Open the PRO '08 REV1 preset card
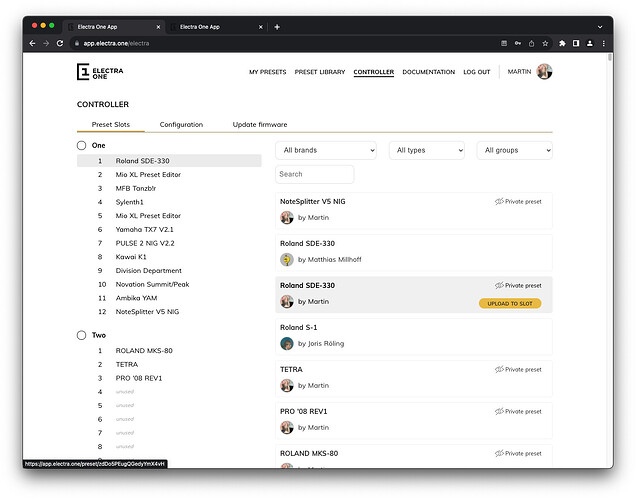Image resolution: width=637 pixels, height=500 pixels. tap(414, 420)
